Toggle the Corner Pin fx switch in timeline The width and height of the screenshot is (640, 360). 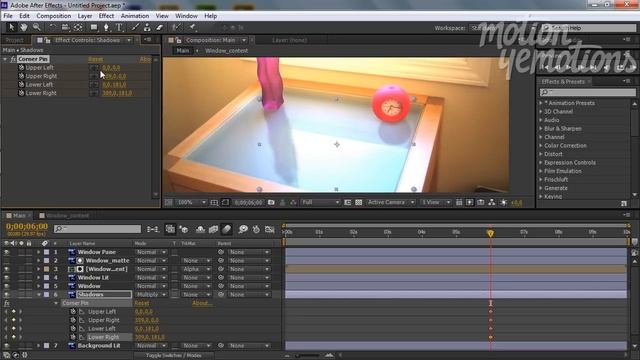click(7, 303)
